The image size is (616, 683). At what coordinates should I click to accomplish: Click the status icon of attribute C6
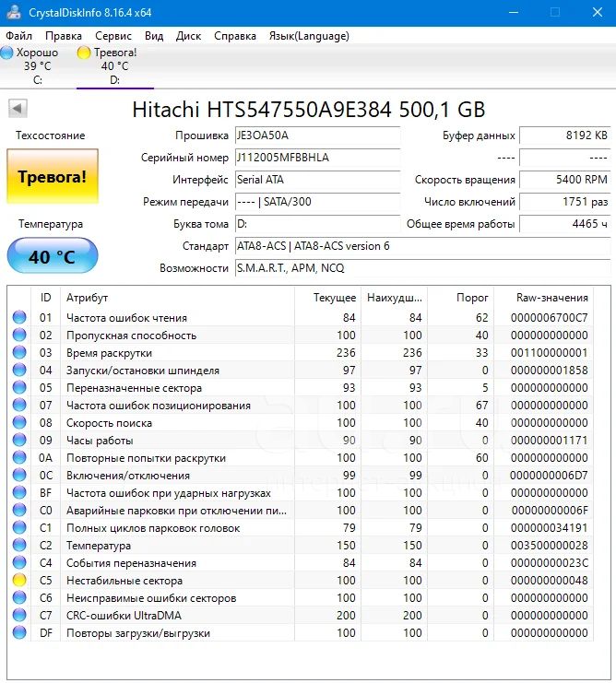click(19, 597)
